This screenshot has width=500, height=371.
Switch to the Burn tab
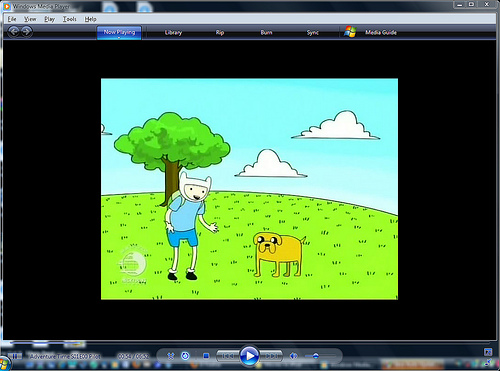pos(266,32)
